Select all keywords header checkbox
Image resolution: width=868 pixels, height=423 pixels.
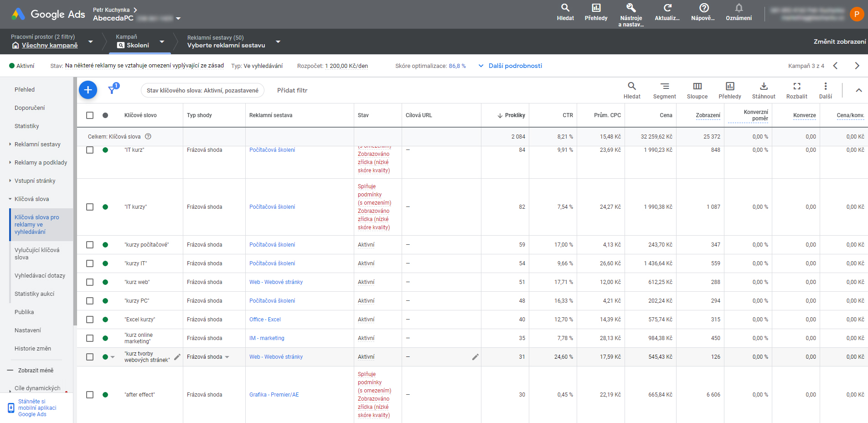tap(90, 115)
